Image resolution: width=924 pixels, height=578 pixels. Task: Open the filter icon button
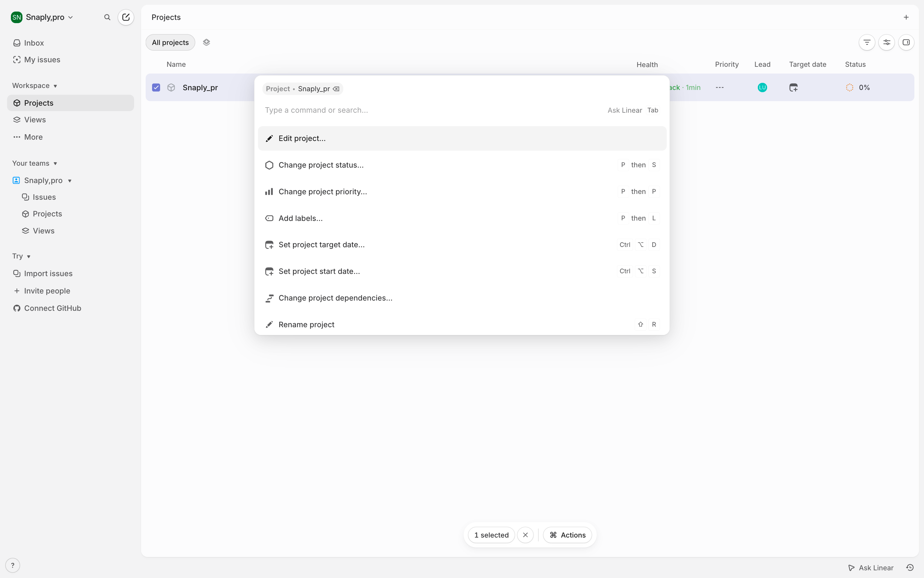867,42
